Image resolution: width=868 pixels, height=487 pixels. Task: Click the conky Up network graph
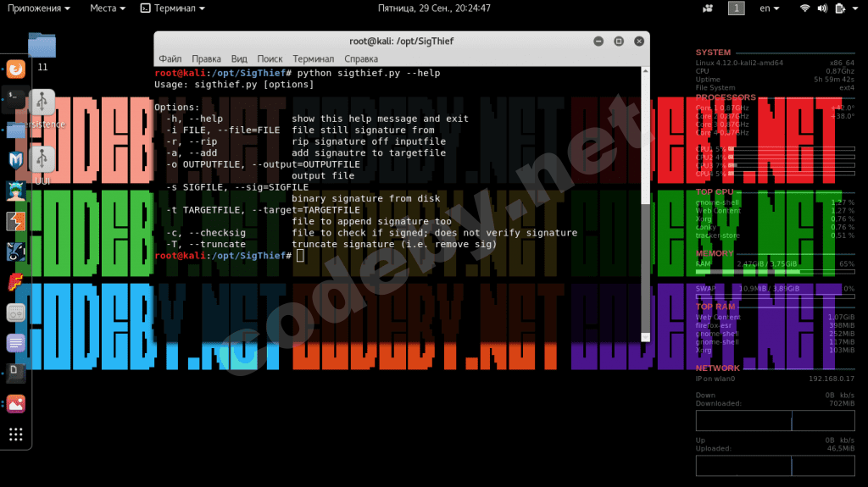pyautogui.click(x=775, y=466)
